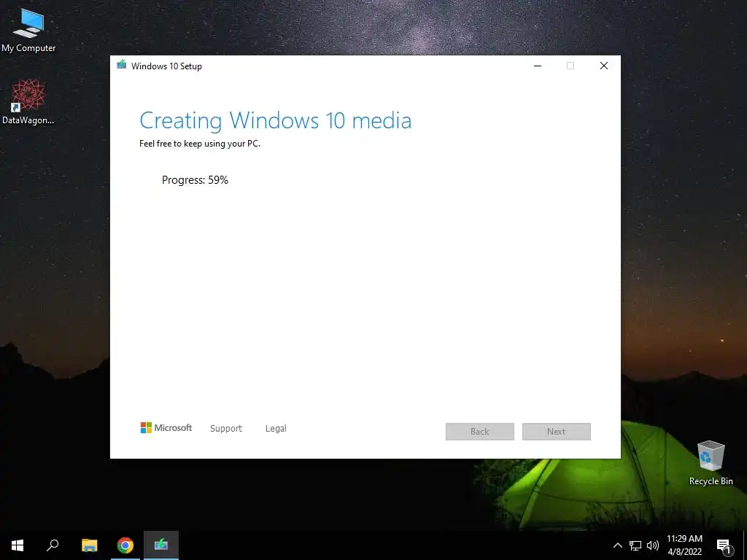Click the 'Windows 10 Setup' title text
The height and width of the screenshot is (560, 747).
(167, 66)
